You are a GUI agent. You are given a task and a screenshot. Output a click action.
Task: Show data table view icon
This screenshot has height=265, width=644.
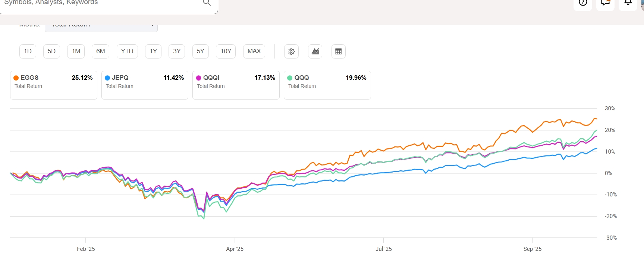338,51
